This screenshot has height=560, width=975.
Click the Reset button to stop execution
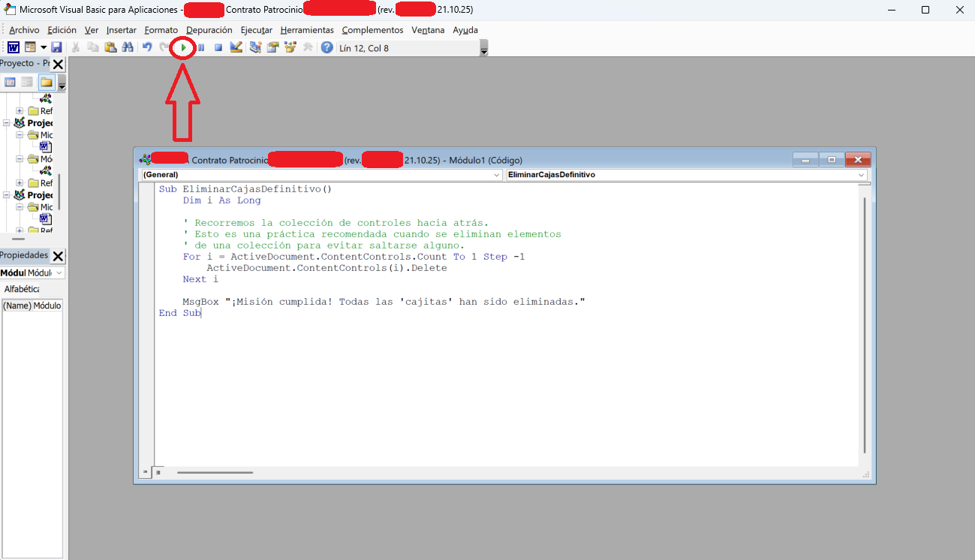pos(218,47)
